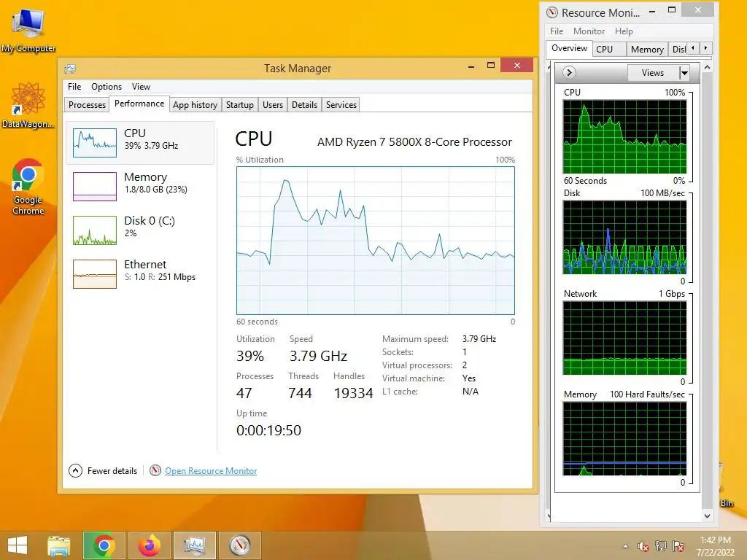This screenshot has height=560, width=747.
Task: Open the Views dropdown arrow
Action: click(x=684, y=73)
